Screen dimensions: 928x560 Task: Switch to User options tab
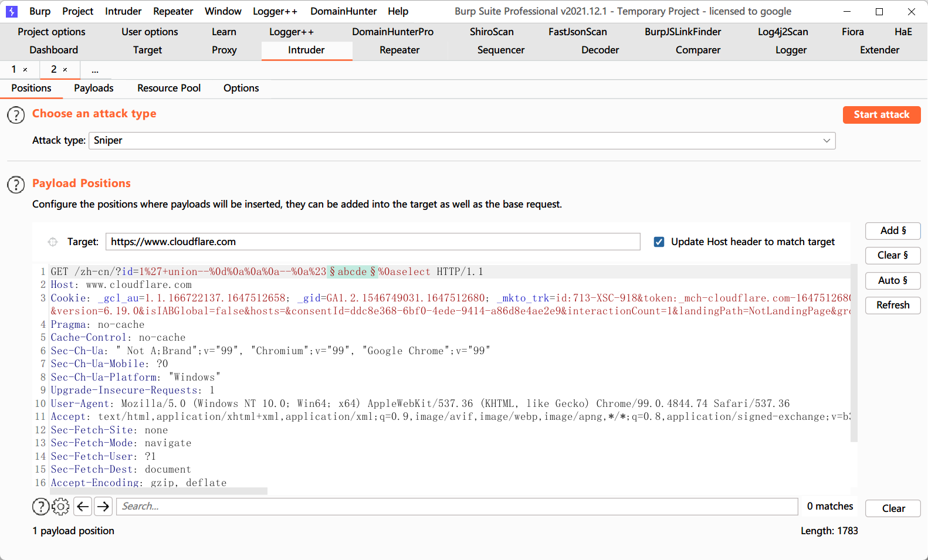150,32
